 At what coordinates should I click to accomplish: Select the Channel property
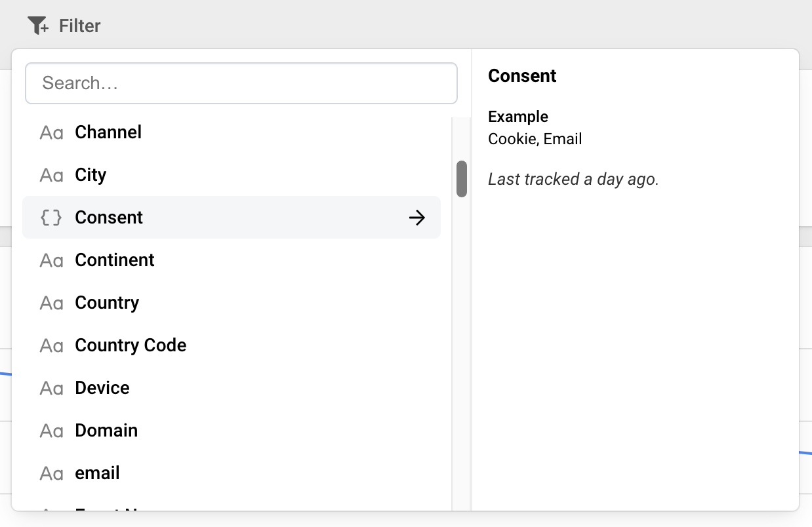[x=232, y=132]
